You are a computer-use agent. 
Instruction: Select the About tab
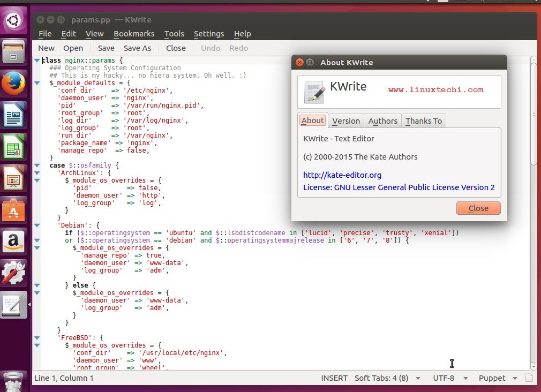313,120
